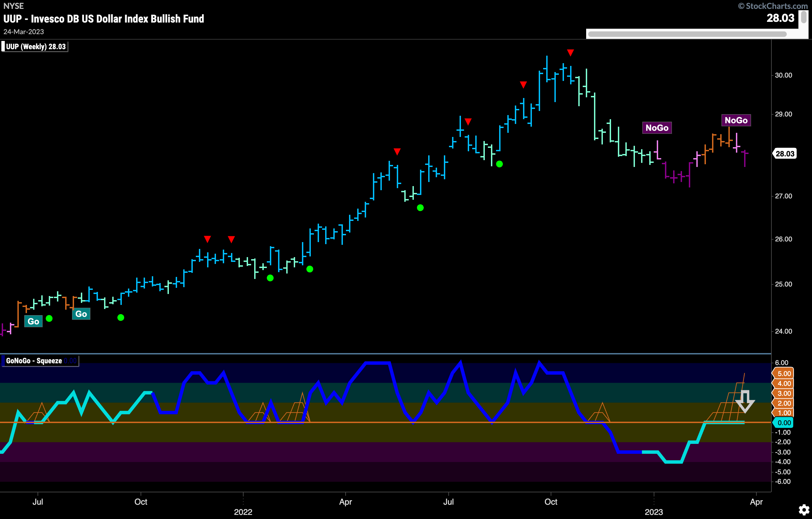The width and height of the screenshot is (812, 519).
Task: Click the NoGo label near March 2023
Action: 736,120
